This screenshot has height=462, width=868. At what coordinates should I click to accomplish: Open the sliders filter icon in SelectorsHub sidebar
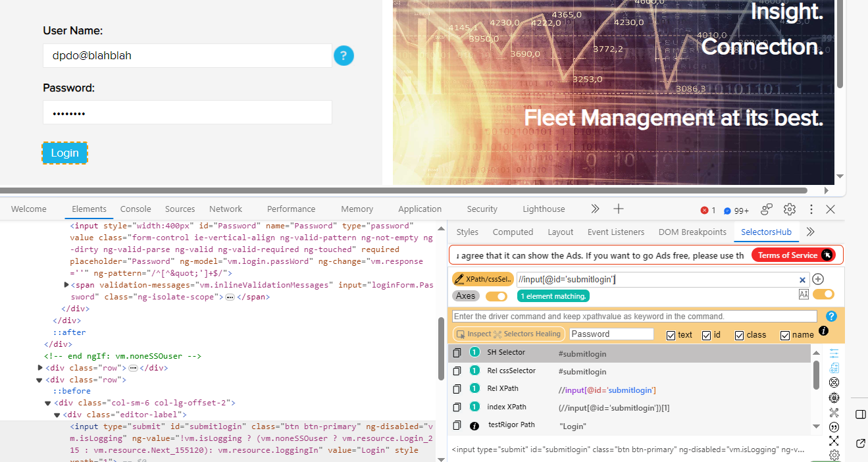point(834,353)
